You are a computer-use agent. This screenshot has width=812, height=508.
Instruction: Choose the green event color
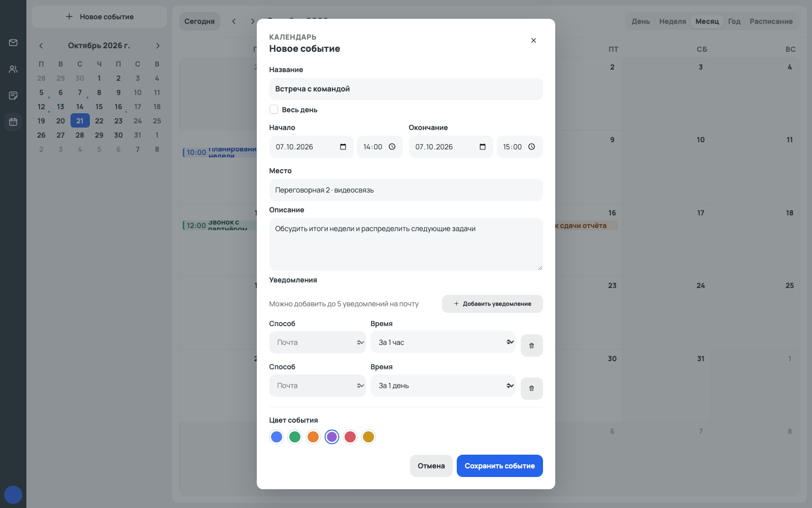click(x=295, y=437)
